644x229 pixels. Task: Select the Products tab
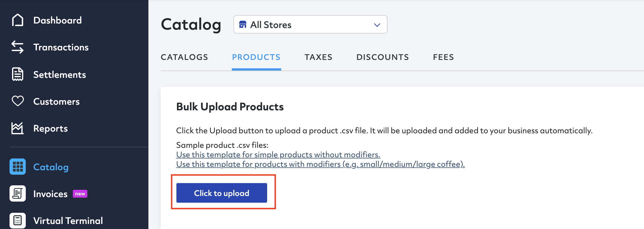coord(256,57)
